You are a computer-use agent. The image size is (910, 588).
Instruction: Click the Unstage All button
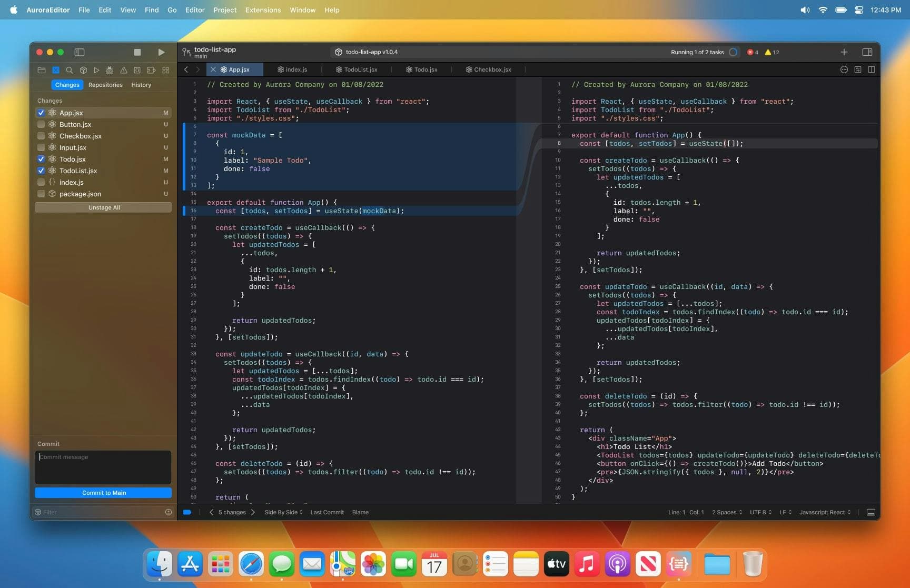point(104,207)
